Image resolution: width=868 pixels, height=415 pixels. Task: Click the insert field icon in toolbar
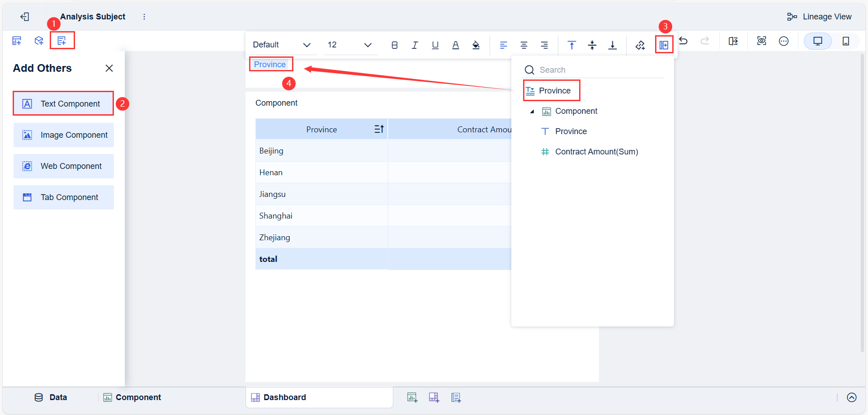coord(664,45)
